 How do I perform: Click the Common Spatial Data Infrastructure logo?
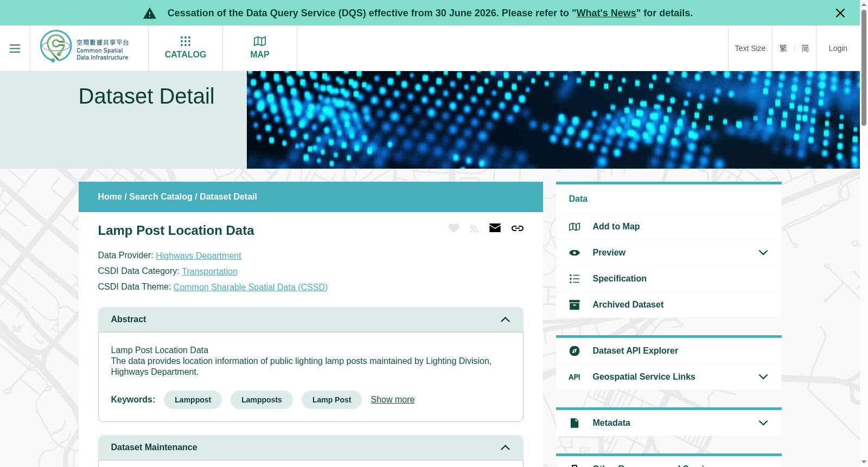[x=85, y=47]
